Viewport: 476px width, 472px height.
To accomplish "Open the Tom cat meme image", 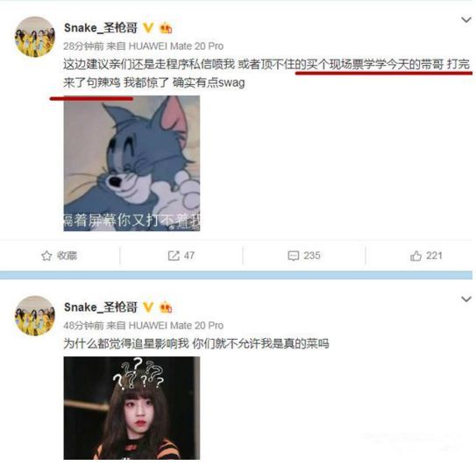I will (131, 164).
